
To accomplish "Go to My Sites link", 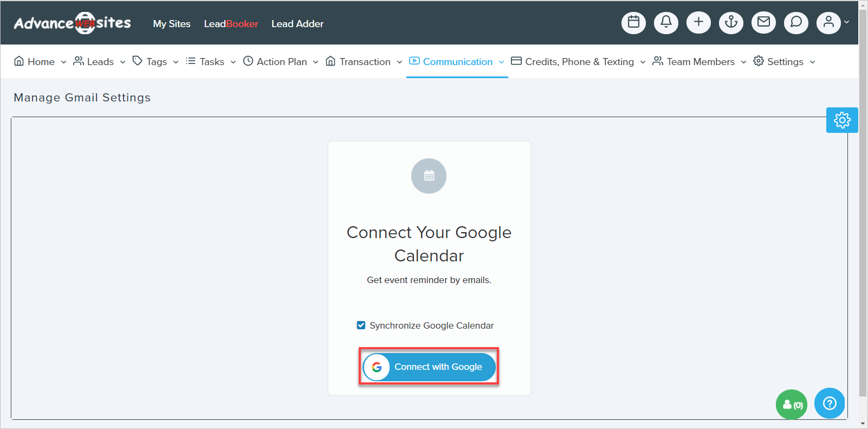I will 172,24.
